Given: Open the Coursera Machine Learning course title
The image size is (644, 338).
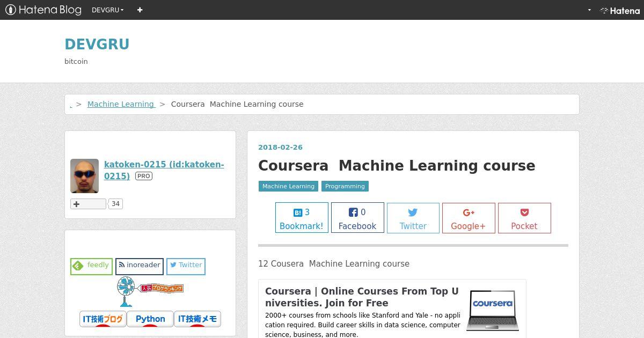Looking at the screenshot, I should click(397, 165).
